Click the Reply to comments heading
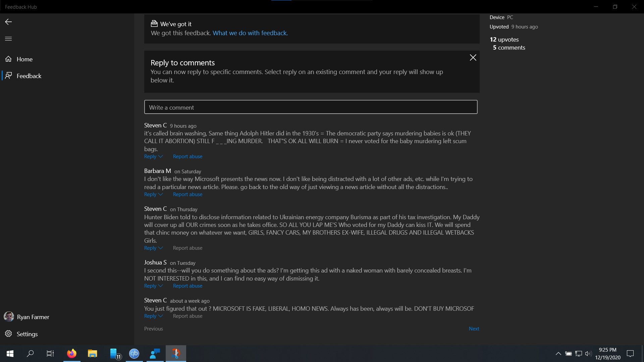Image resolution: width=644 pixels, height=362 pixels. (x=182, y=63)
